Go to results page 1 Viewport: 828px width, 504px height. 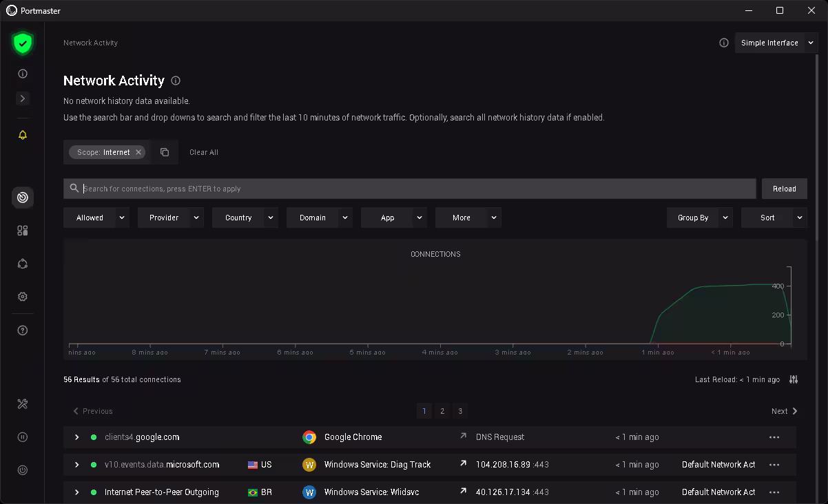(x=424, y=411)
